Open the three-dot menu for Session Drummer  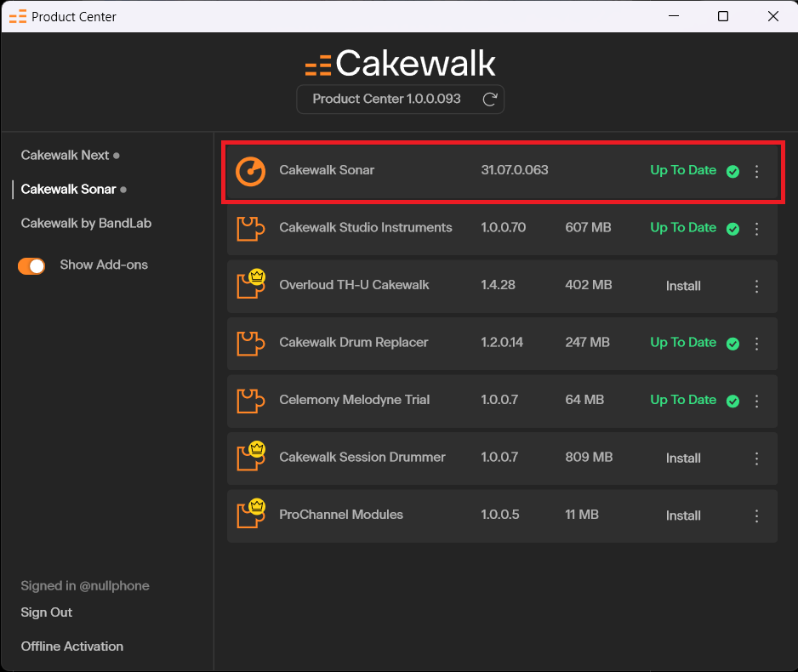(756, 458)
